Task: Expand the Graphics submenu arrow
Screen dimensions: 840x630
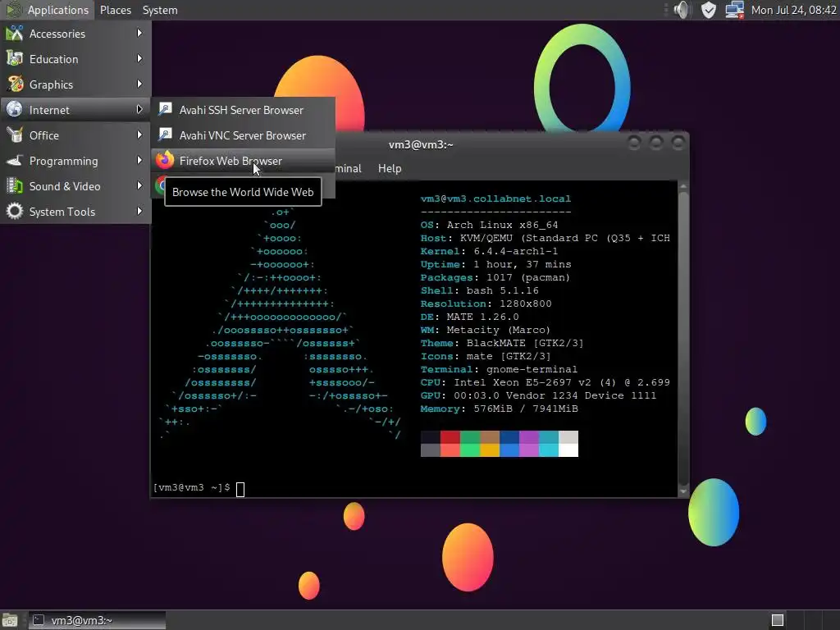Action: pos(139,84)
